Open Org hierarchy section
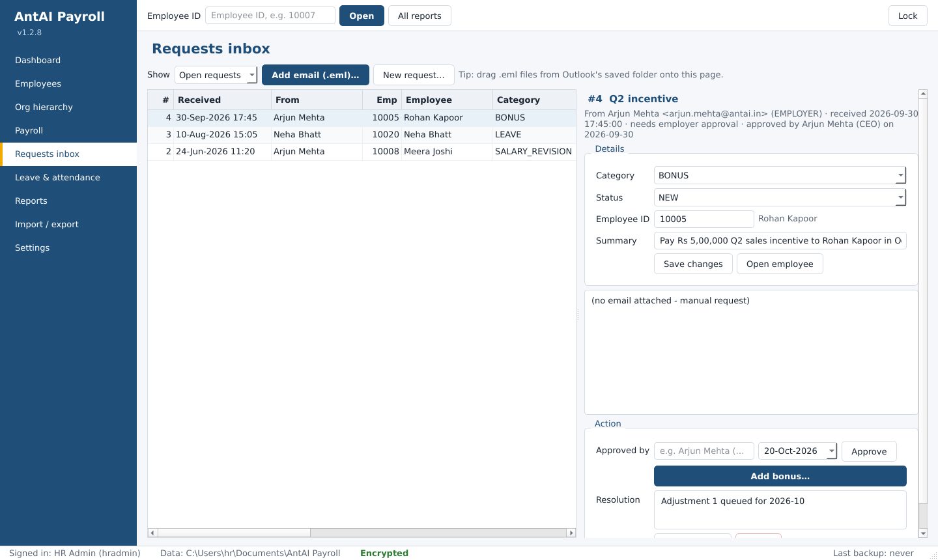Image resolution: width=938 pixels, height=560 pixels. coord(68,107)
